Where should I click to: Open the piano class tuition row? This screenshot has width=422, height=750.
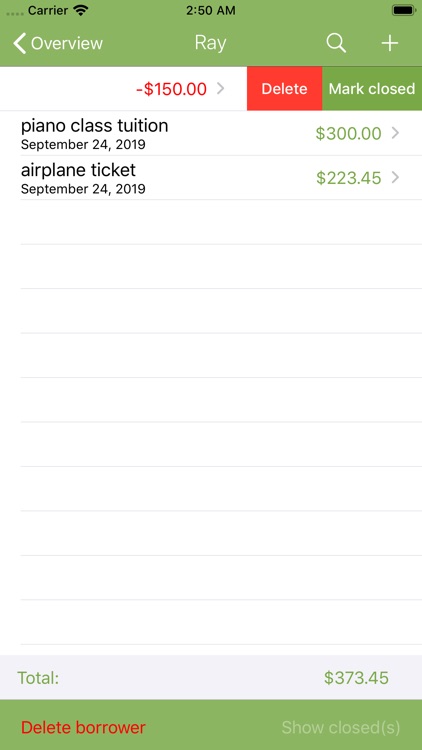pos(211,133)
